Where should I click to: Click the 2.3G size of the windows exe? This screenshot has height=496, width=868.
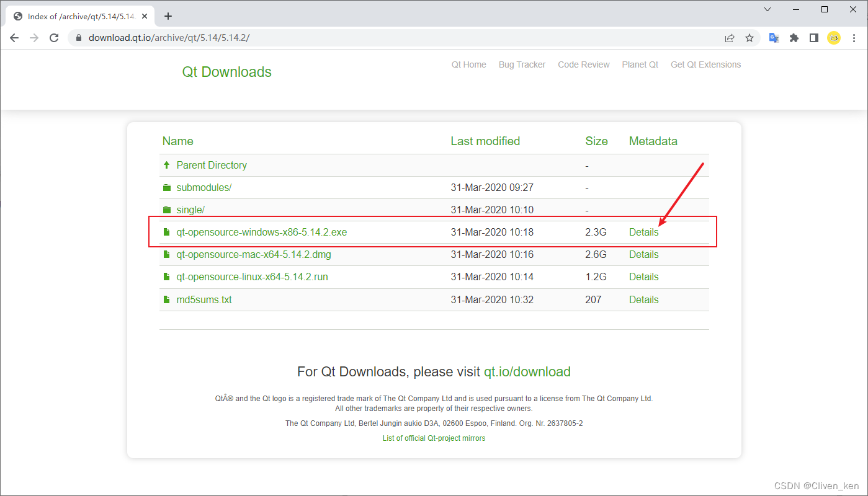(596, 232)
